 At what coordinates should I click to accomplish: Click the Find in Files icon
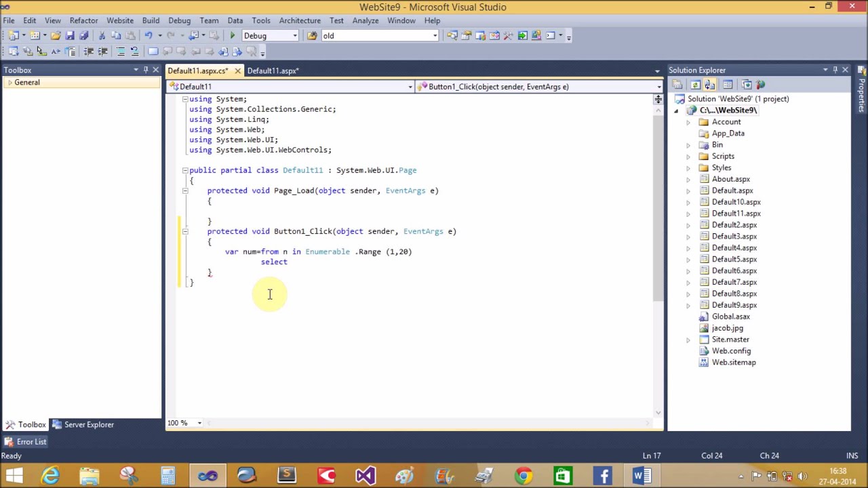pyautogui.click(x=313, y=36)
